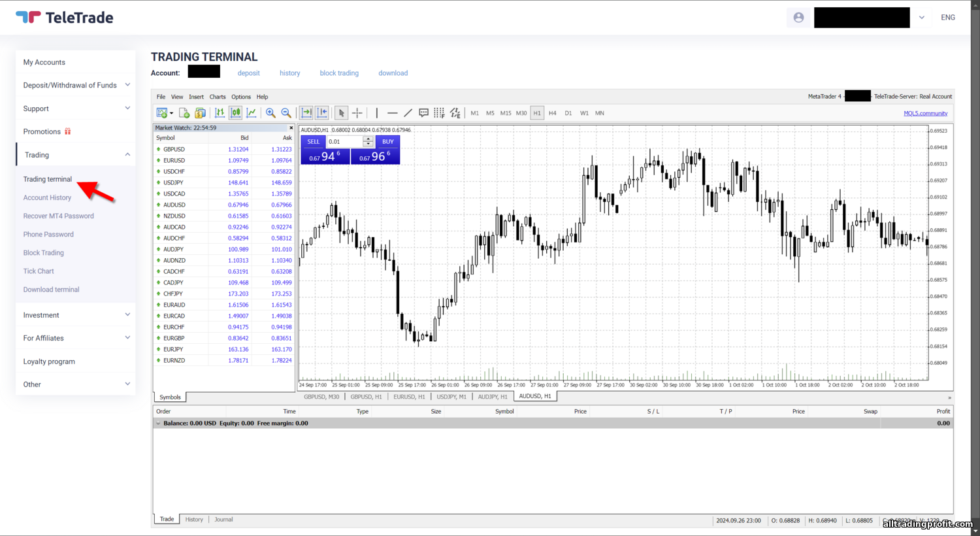This screenshot has width=980, height=536.
Task: Click the text label comment tool
Action: (x=423, y=113)
